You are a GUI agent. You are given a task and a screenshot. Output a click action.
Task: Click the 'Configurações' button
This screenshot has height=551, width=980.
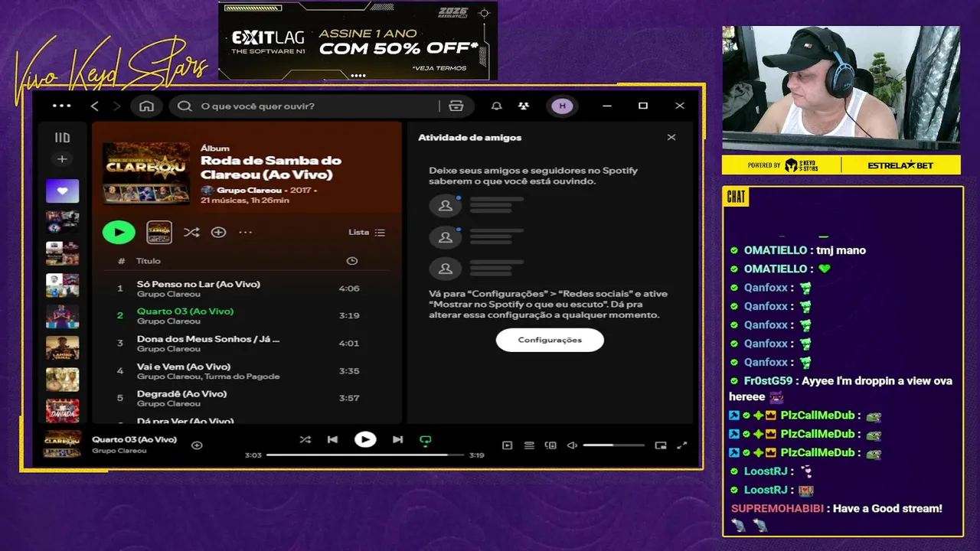[550, 340]
